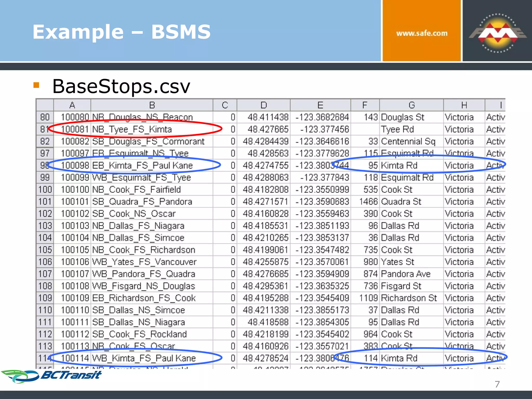The height and width of the screenshot is (399, 532).
Task: Click cell 1466 in column F
Action: (x=365, y=202)
